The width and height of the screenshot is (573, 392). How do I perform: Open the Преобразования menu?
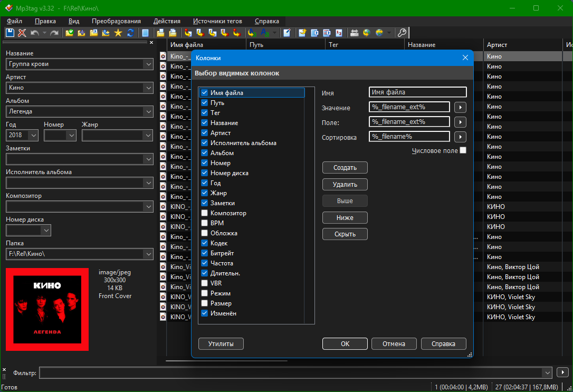116,21
